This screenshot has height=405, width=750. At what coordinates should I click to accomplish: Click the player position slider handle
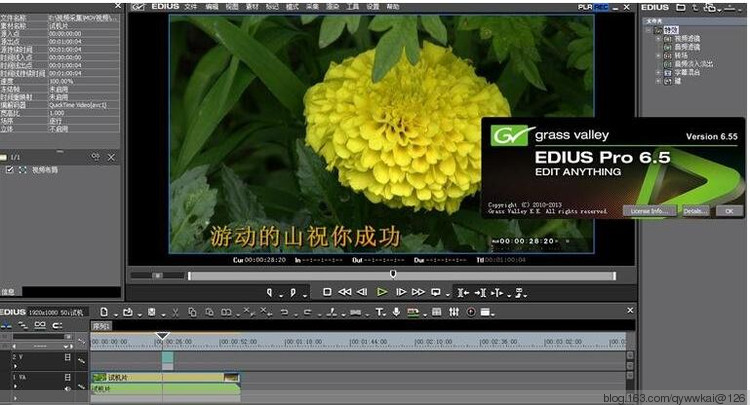pyautogui.click(x=393, y=274)
